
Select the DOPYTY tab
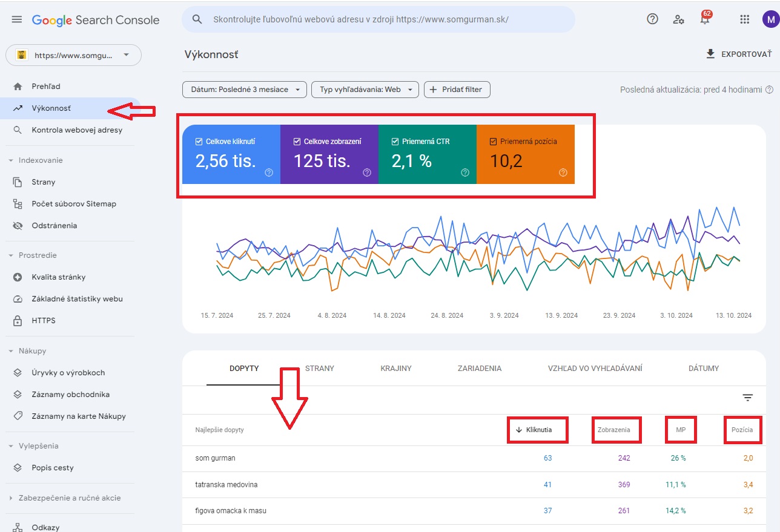tap(244, 368)
